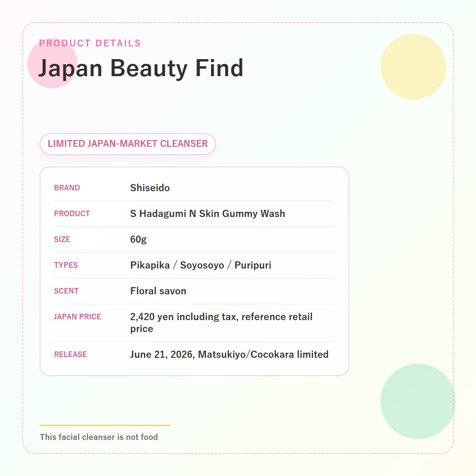Select 'Pikapika / Soyosoyo / Puripuri' types value
The width and height of the screenshot is (476, 476).
pos(201,265)
